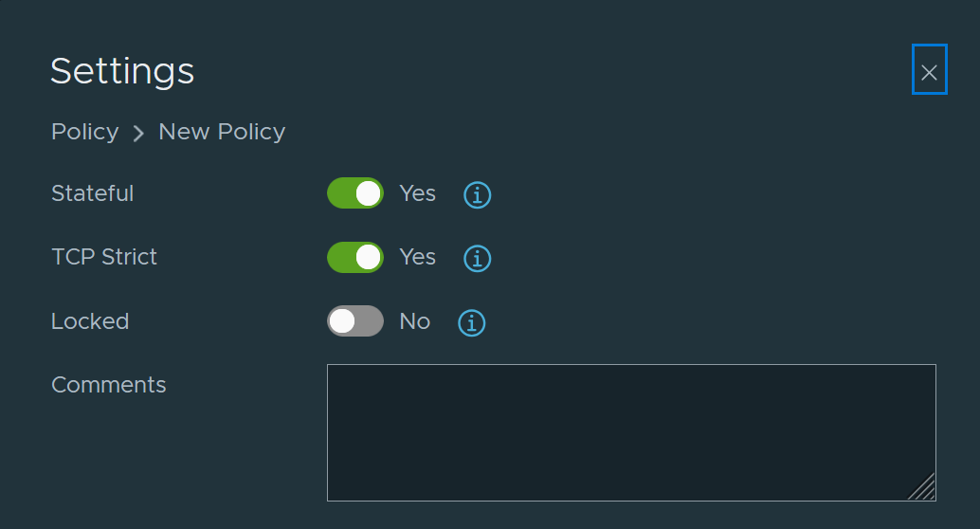Viewport: 980px width, 529px height.
Task: Show info for TCP Strict setting
Action: 477,258
